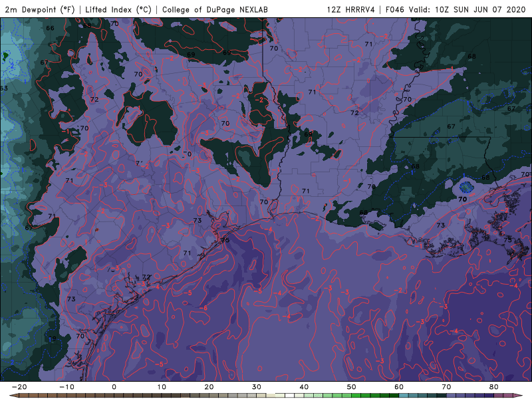Click the 'F046' forecast hour text
532x399 pixels.
[x=395, y=9]
